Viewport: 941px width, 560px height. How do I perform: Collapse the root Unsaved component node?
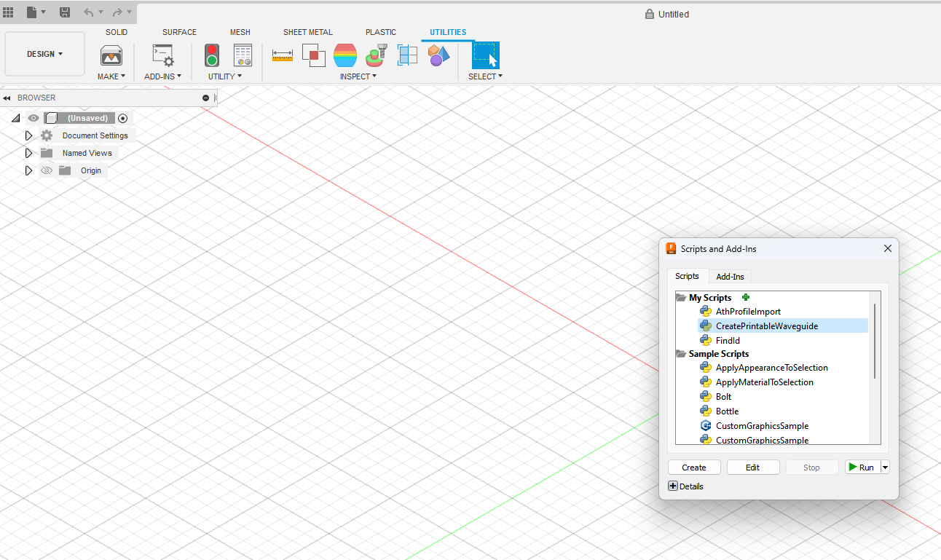point(15,118)
